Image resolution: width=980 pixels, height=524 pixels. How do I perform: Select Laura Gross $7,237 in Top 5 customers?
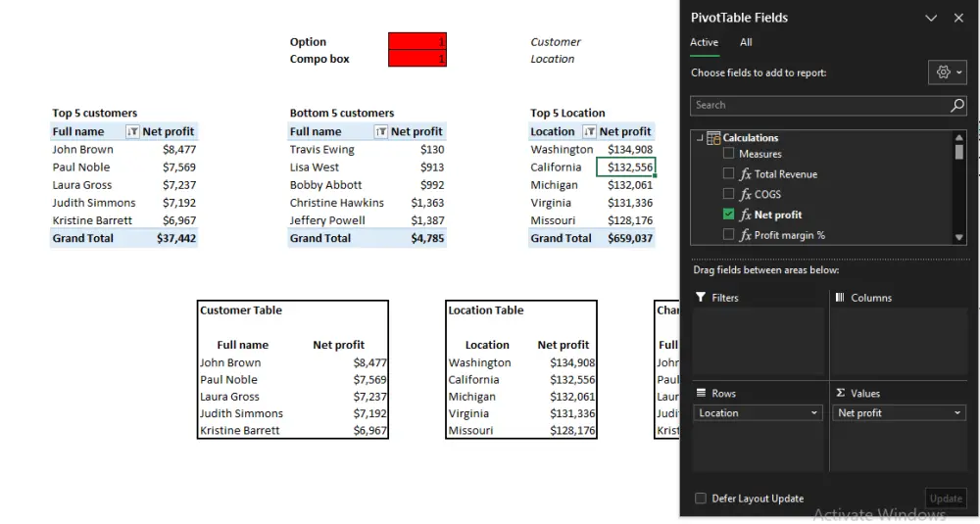[x=178, y=185]
